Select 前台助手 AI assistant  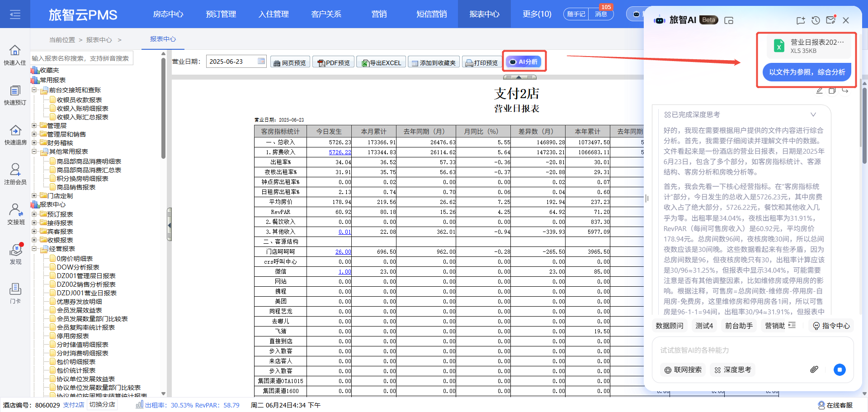pyautogui.click(x=739, y=326)
